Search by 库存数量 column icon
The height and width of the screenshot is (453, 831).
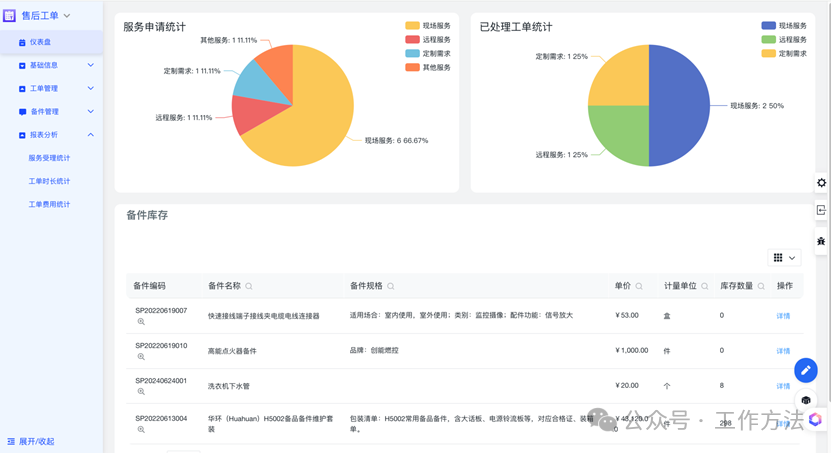(x=761, y=286)
